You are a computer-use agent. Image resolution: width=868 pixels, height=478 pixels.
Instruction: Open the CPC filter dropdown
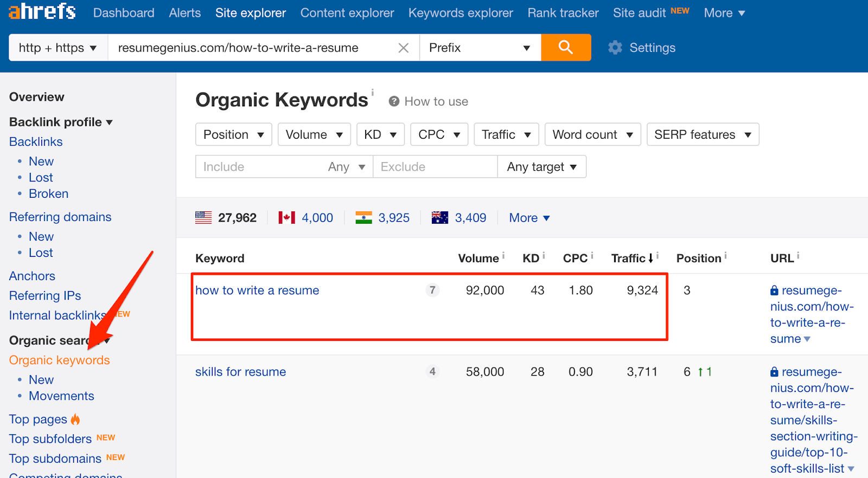click(439, 134)
